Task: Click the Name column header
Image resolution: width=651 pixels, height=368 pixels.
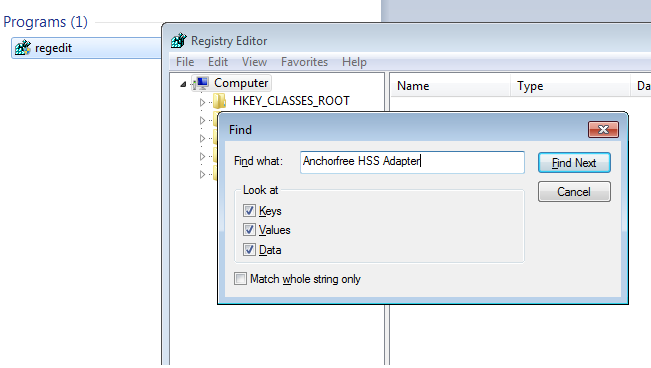Action: tap(450, 86)
